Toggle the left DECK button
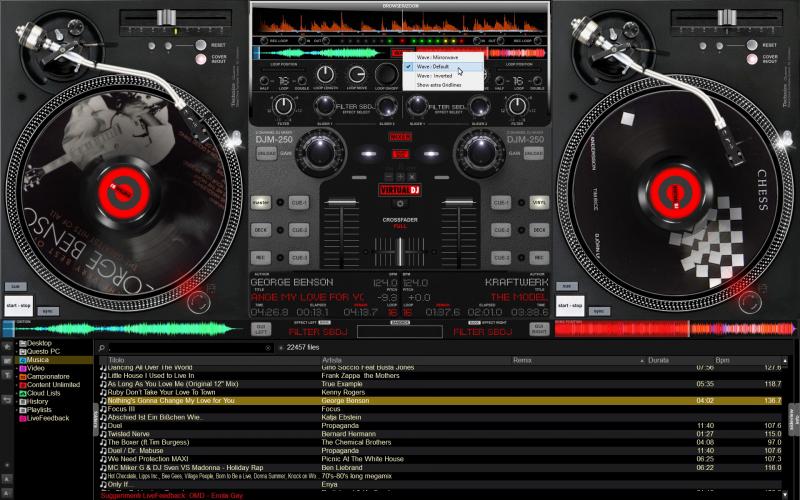Viewport: 800px width, 500px height. 261,230
